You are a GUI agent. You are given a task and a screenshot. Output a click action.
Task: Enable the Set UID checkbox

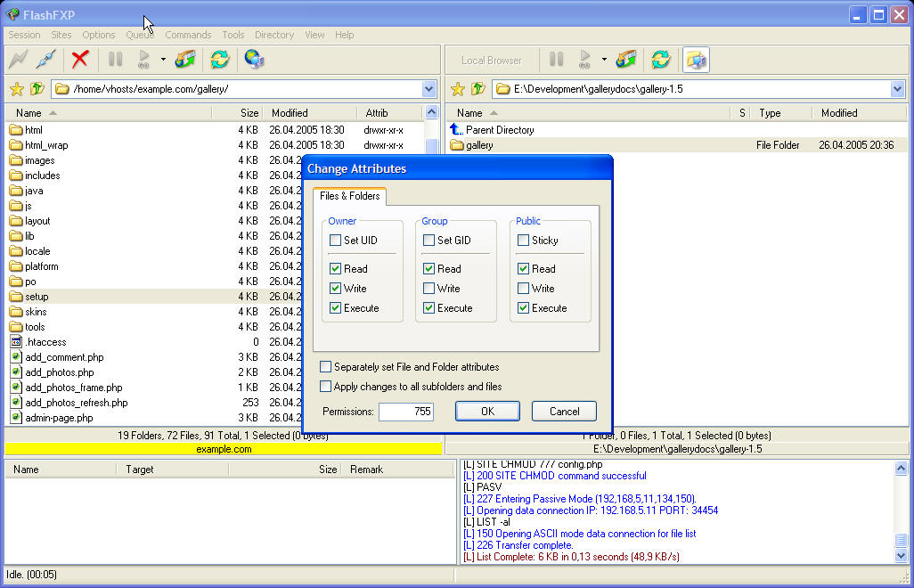pos(335,240)
